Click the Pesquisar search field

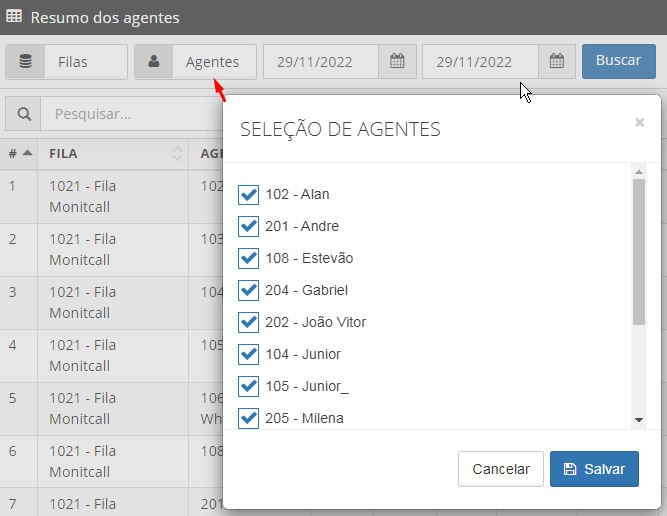pyautogui.click(x=133, y=114)
